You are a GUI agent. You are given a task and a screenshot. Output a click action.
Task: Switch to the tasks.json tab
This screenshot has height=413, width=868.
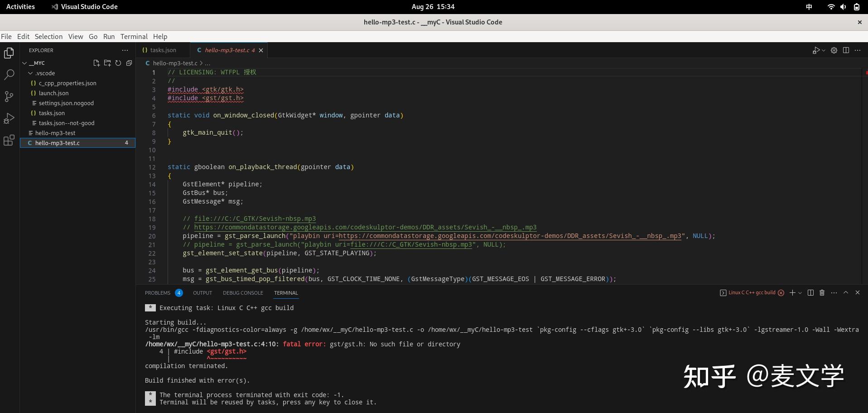163,50
